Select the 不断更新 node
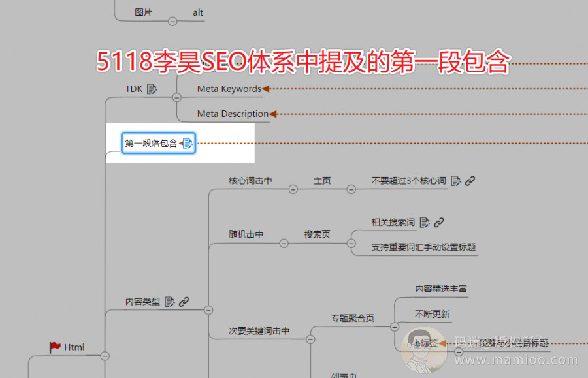The image size is (588, 378). click(x=432, y=314)
